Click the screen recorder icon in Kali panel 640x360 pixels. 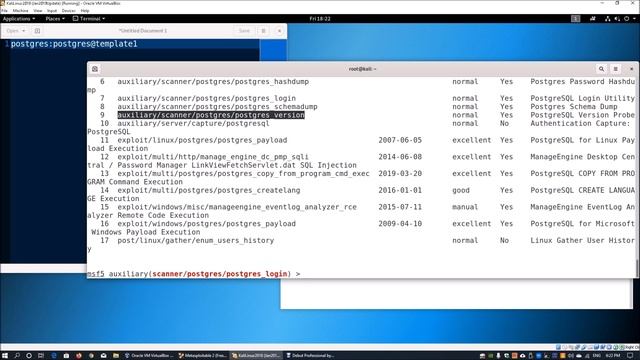click(x=593, y=19)
